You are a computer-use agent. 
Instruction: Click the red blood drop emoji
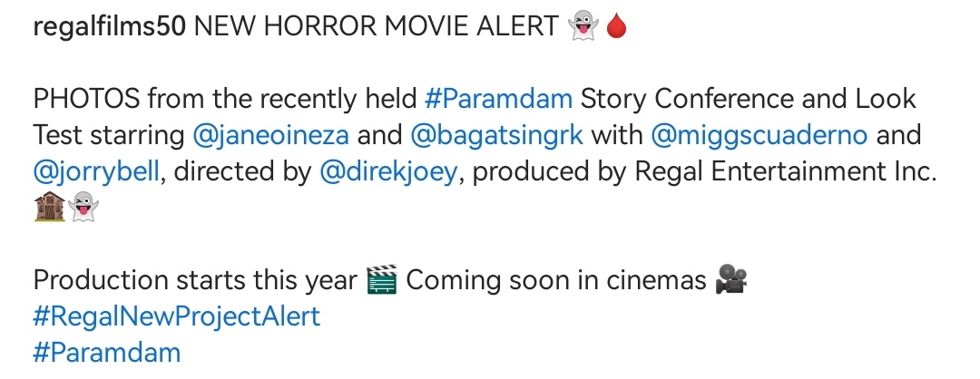[616, 26]
